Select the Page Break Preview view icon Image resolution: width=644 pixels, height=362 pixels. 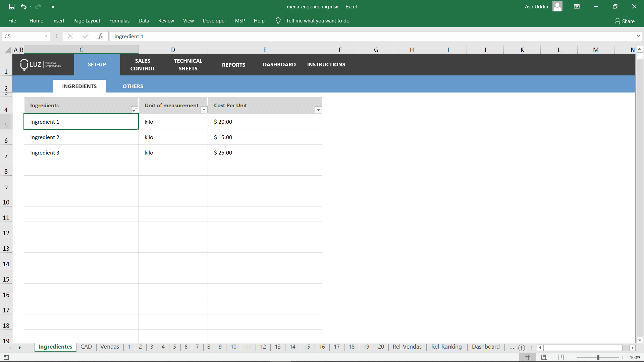point(560,357)
